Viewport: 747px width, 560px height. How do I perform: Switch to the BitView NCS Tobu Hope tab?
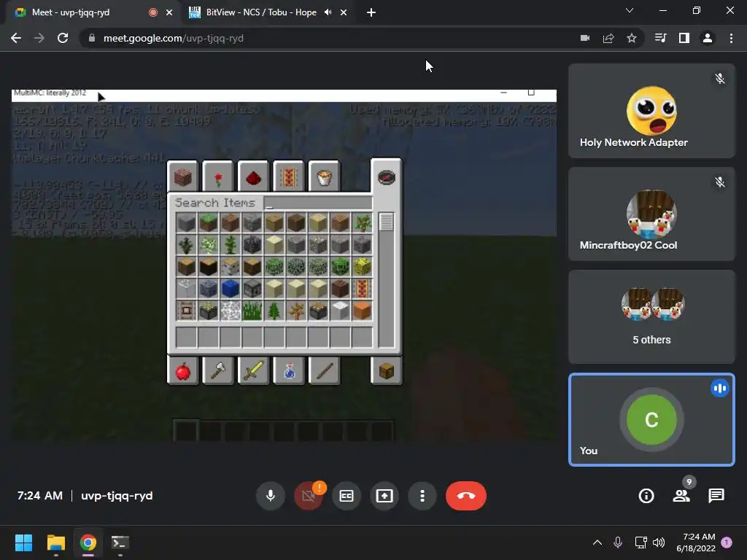(x=261, y=12)
